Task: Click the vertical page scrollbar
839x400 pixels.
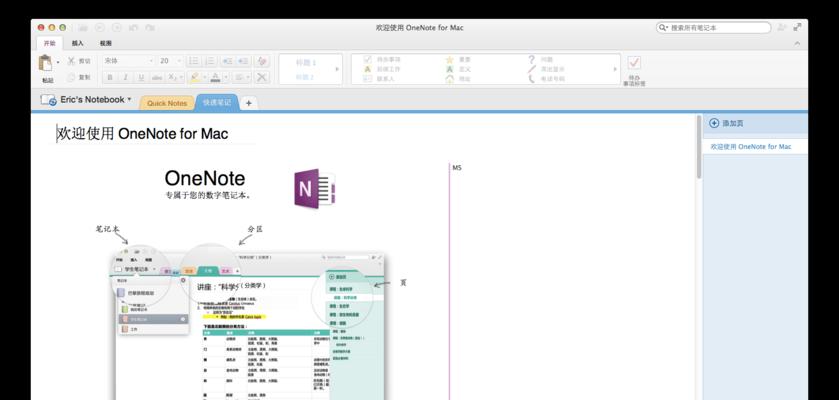Action: coord(698,147)
